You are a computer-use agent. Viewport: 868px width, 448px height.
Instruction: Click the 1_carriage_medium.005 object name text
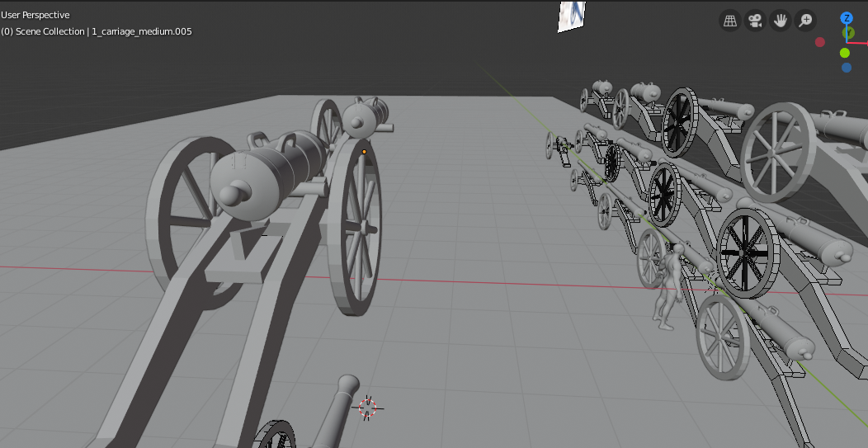142,31
